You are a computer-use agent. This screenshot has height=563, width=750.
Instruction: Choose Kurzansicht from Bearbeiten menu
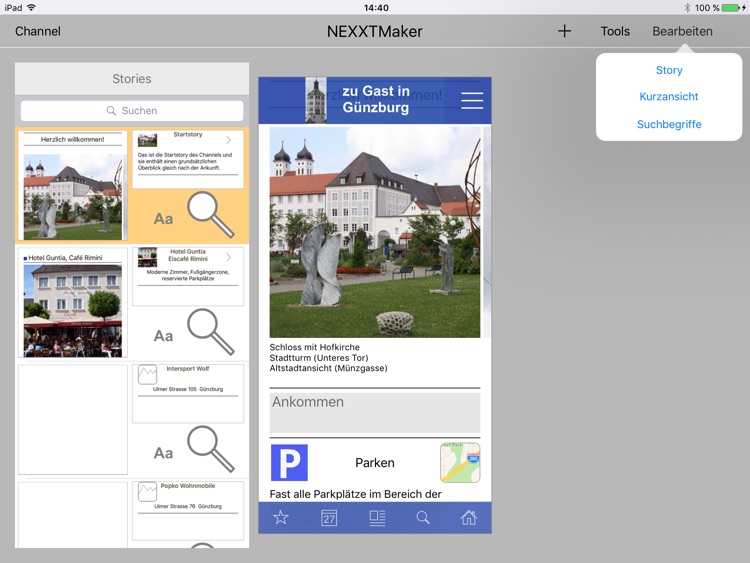click(x=669, y=97)
